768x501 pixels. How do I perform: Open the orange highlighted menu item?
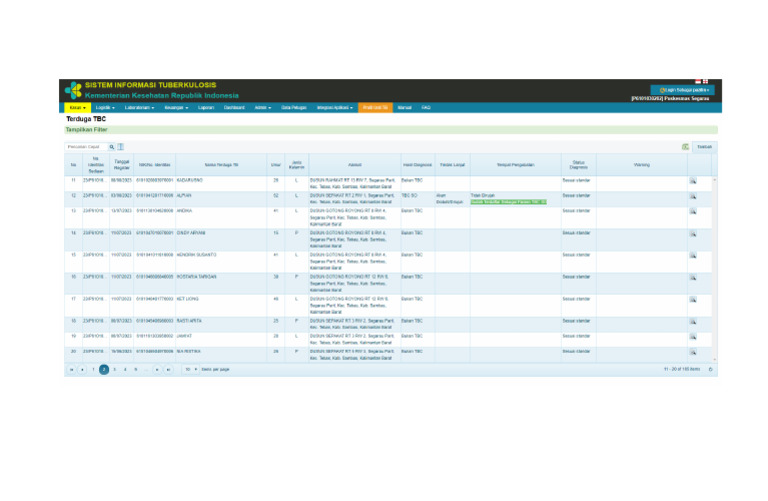(x=375, y=108)
